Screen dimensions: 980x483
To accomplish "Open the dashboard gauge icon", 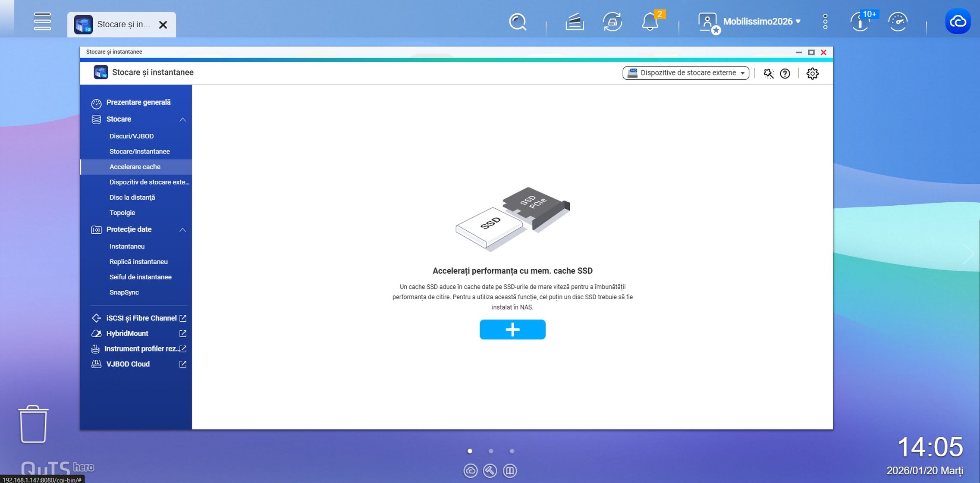I will point(898,22).
